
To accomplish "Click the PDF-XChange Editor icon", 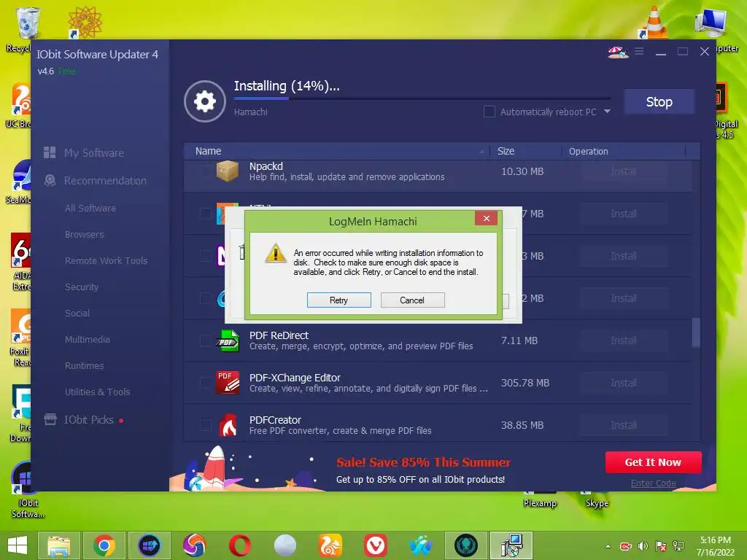I will [228, 382].
